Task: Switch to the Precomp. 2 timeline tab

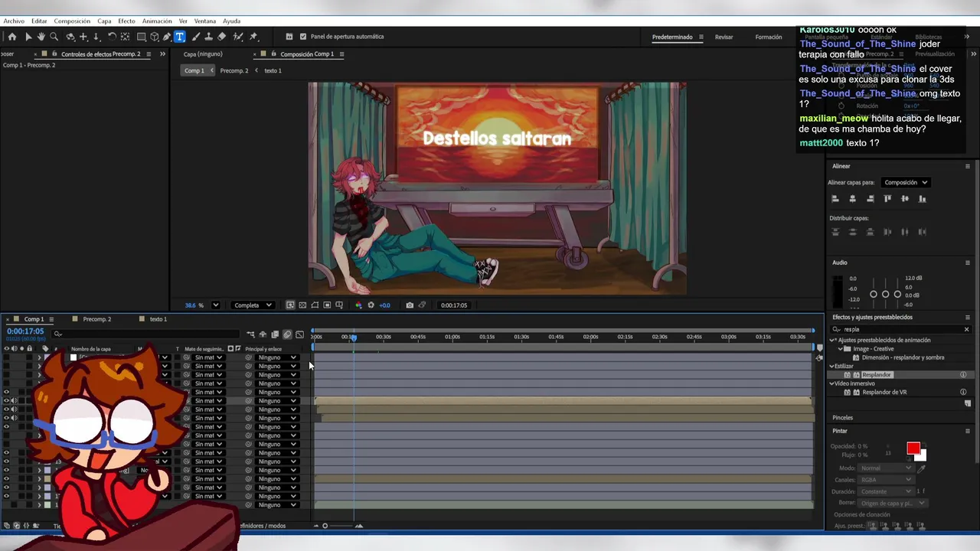Action: (x=97, y=319)
